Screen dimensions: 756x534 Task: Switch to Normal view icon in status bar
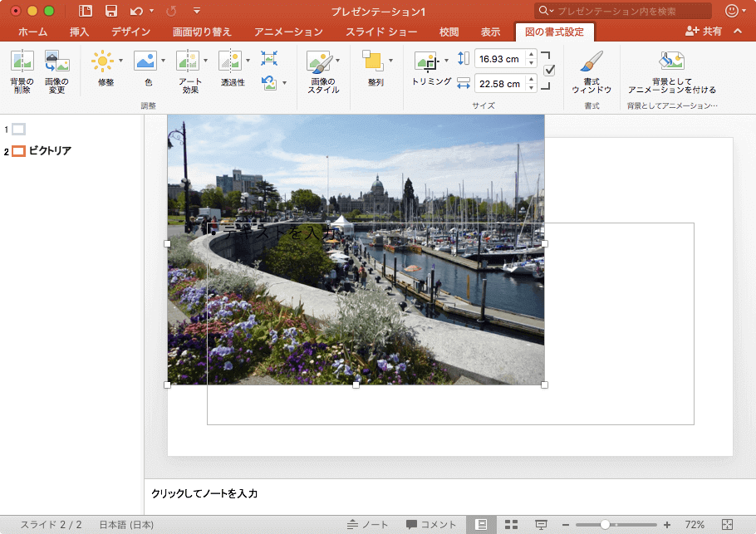(481, 524)
